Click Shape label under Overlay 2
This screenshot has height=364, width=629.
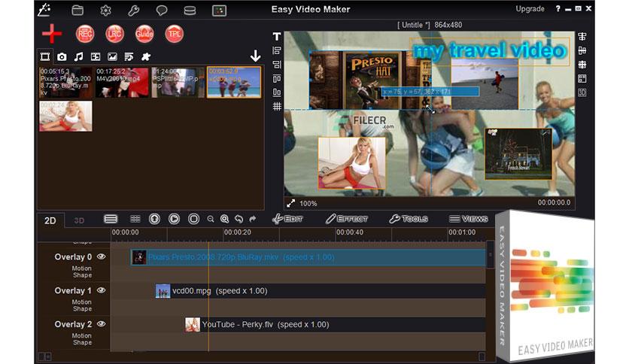tap(83, 342)
